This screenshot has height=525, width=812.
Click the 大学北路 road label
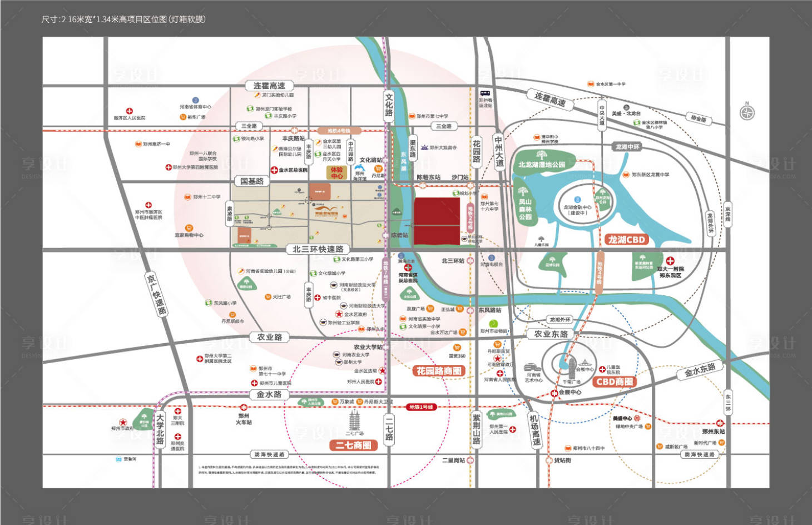pos(160,429)
